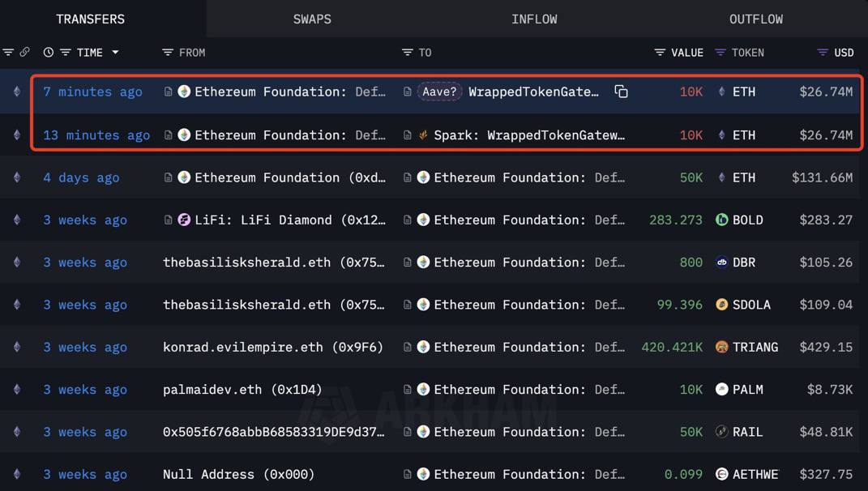Click Spark logo icon in recipient

424,135
